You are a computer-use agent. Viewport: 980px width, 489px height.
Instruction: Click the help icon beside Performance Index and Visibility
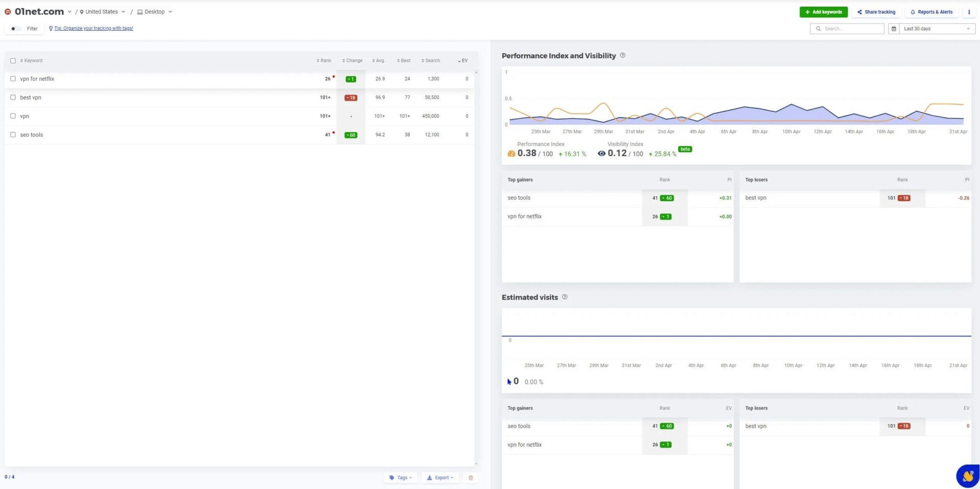[622, 56]
